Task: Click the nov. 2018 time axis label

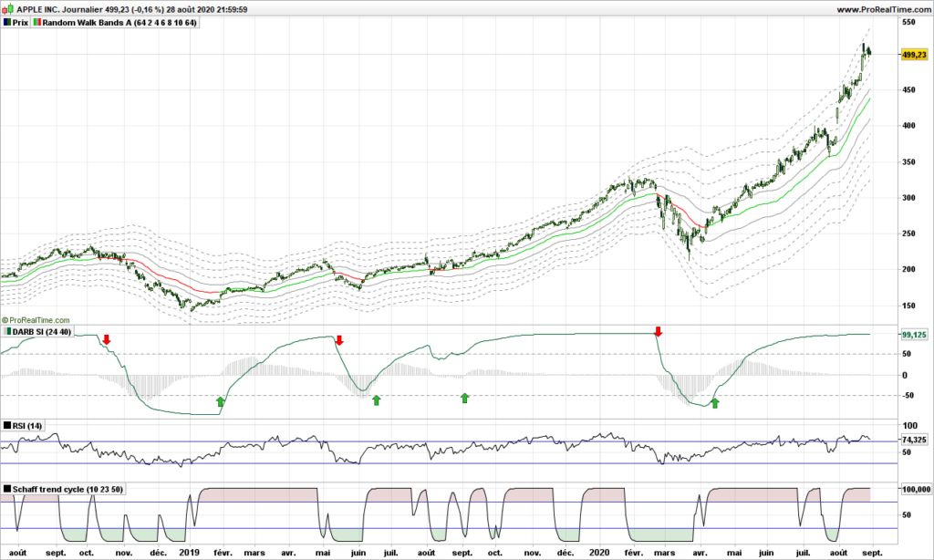Action: pyautogui.click(x=124, y=553)
